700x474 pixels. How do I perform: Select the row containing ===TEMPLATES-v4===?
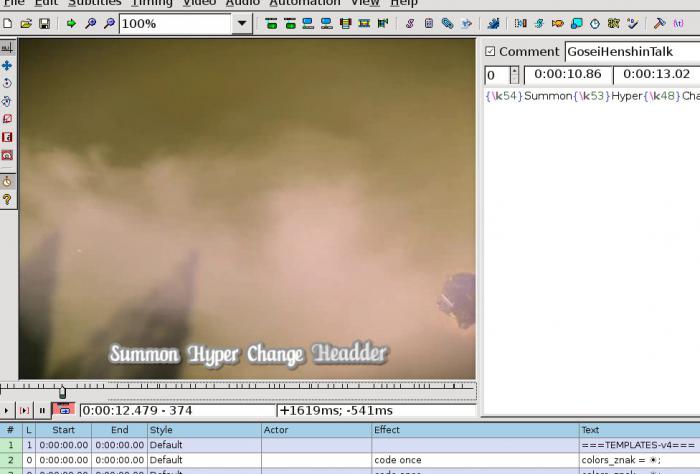coord(350,445)
